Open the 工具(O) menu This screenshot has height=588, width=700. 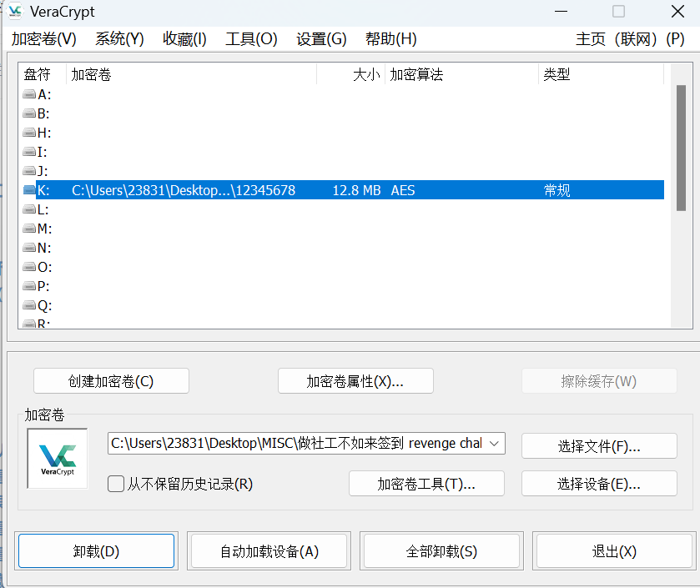pyautogui.click(x=251, y=39)
